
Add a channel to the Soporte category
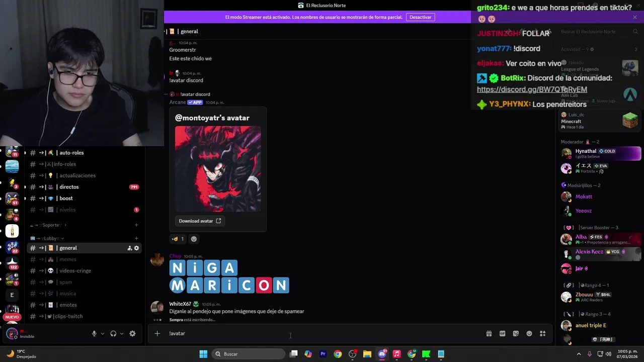pos(136,225)
